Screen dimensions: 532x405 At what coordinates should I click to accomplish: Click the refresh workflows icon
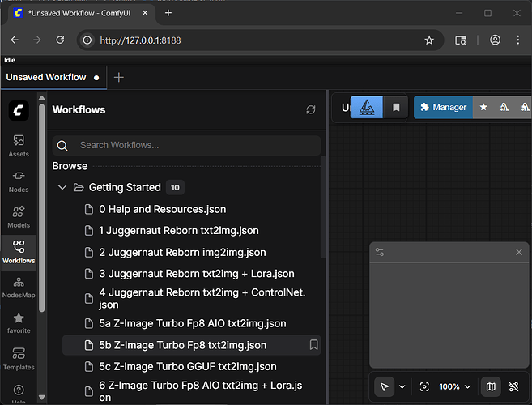click(x=311, y=109)
